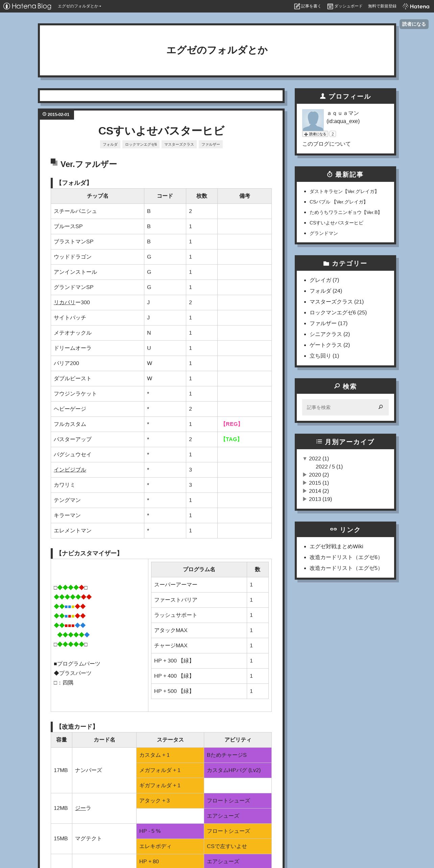The image size is (434, 868).
Task: Click the green【TAG】cell text
Action: (x=231, y=439)
